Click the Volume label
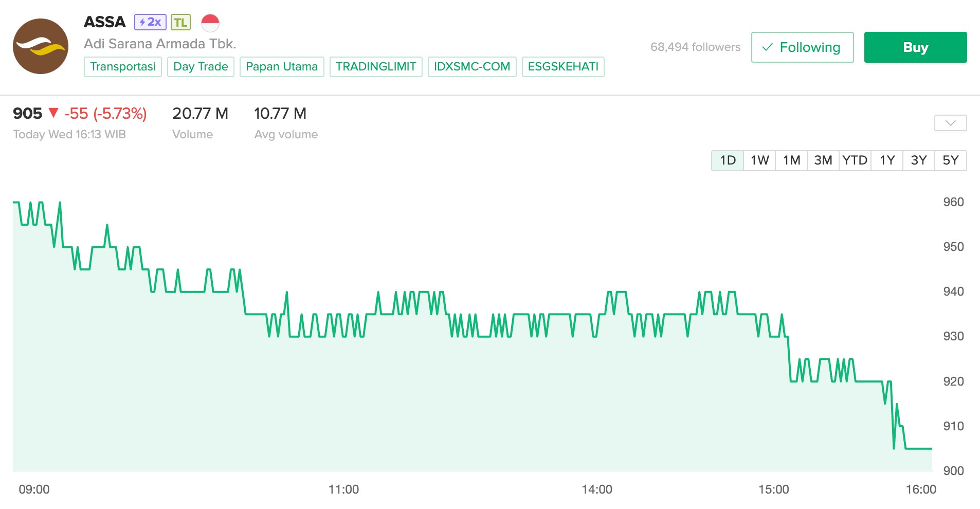980x509 pixels. [x=192, y=135]
